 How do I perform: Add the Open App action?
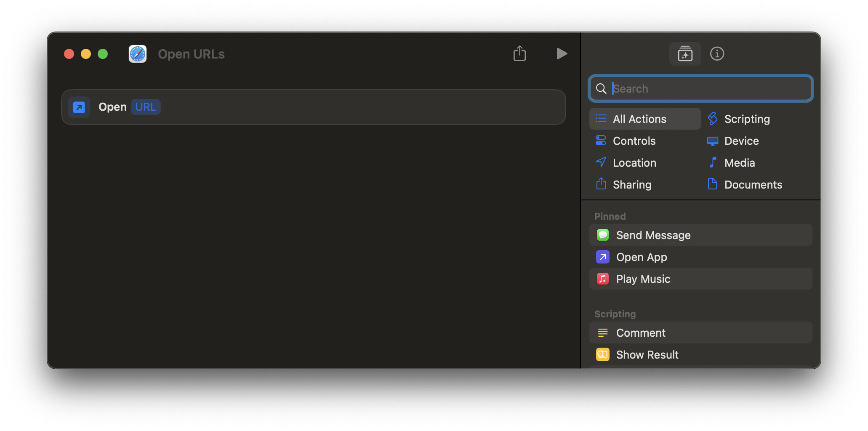[x=701, y=257]
